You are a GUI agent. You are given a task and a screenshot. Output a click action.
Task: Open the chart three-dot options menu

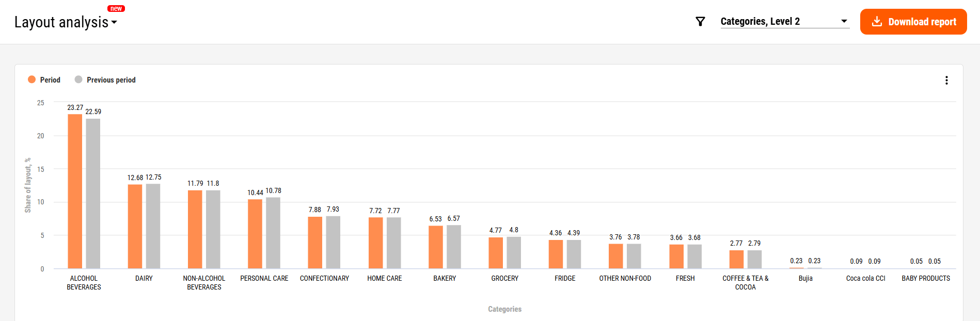(946, 81)
